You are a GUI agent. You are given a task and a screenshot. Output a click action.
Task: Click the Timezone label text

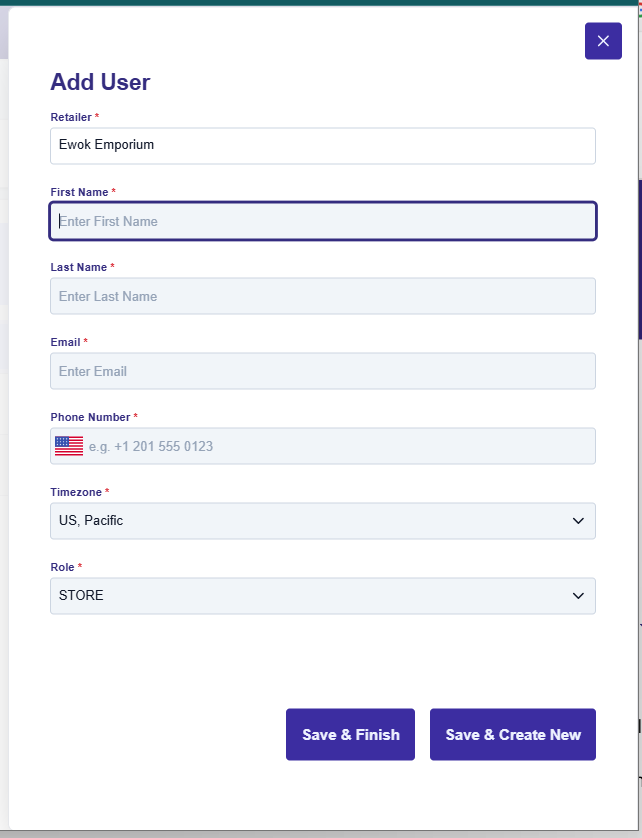[x=76, y=492]
